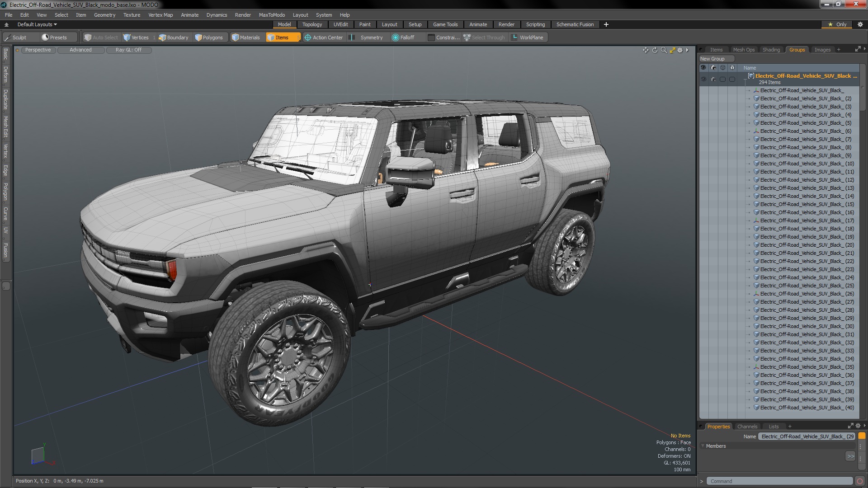
Task: Switch to the UVEdit layout tab
Action: tap(340, 24)
